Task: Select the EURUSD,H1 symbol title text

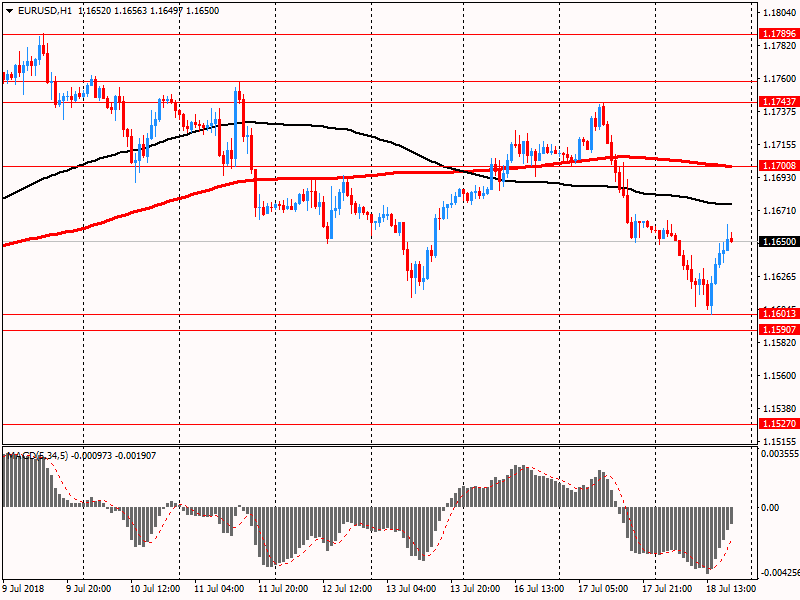Action: tap(45, 11)
